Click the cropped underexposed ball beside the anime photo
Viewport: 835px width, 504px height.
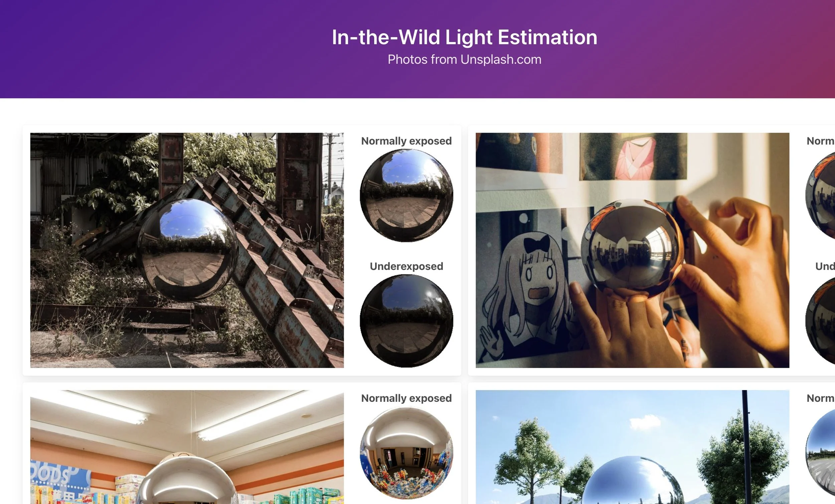click(820, 321)
